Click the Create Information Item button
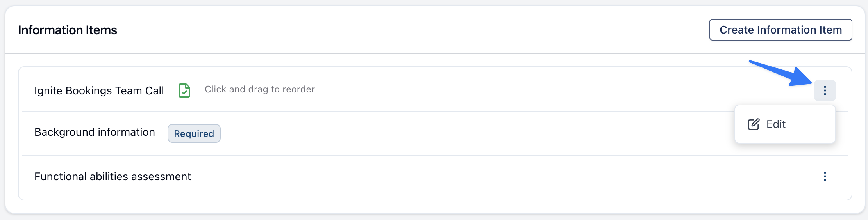Image resolution: width=868 pixels, height=220 pixels. tap(780, 30)
